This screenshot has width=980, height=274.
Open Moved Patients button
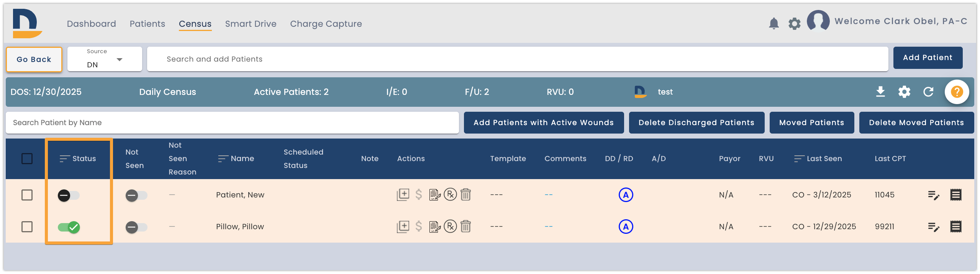coord(811,122)
